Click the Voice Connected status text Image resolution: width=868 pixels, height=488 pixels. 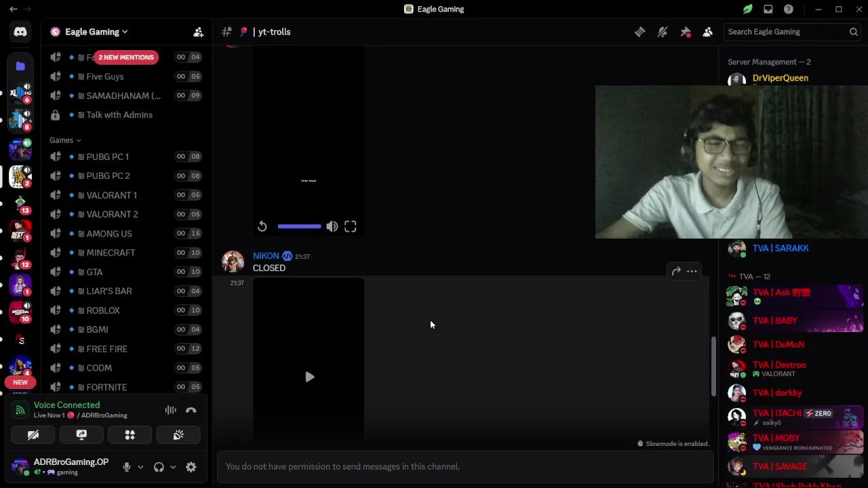(66, 405)
